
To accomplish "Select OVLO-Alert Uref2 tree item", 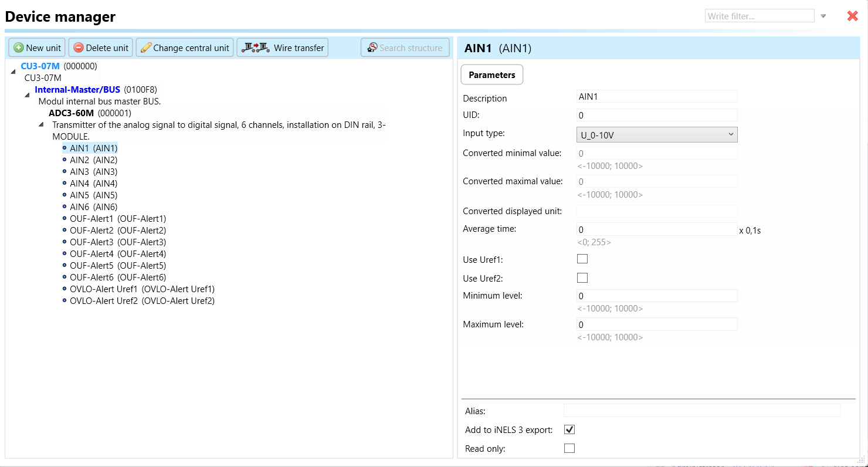I will pyautogui.click(x=142, y=301).
